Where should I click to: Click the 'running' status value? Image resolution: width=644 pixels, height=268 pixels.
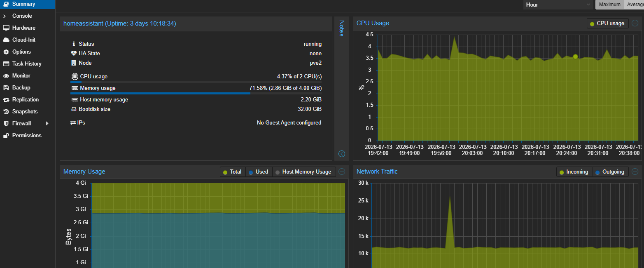pos(313,44)
